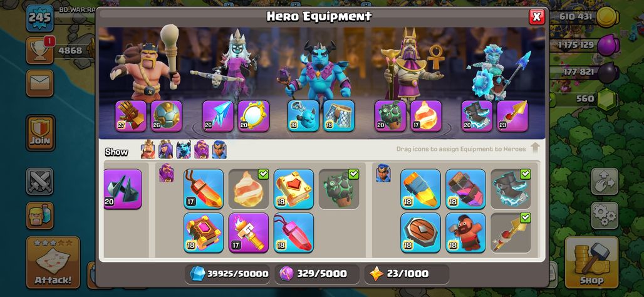Tap the Frozen Arrow equipment slot
The width and height of the screenshot is (644, 297).
[x=217, y=116]
